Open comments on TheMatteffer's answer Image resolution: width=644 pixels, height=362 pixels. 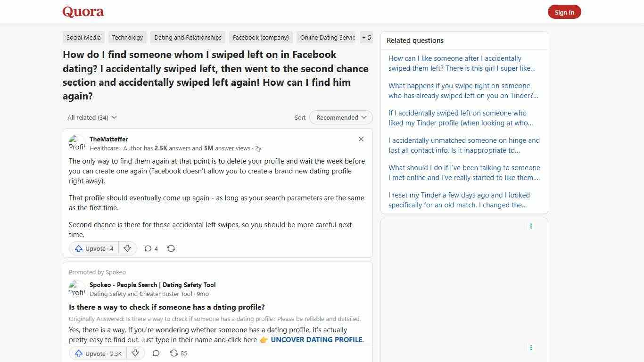point(150,248)
